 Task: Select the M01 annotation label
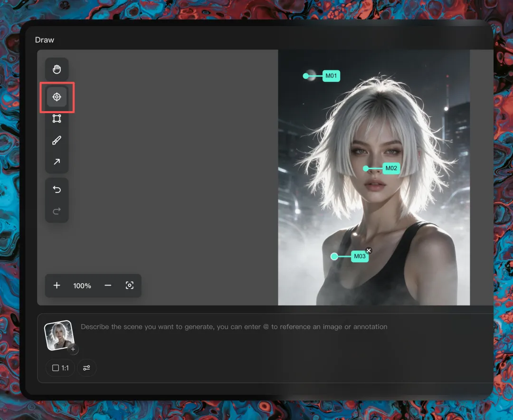pos(331,76)
